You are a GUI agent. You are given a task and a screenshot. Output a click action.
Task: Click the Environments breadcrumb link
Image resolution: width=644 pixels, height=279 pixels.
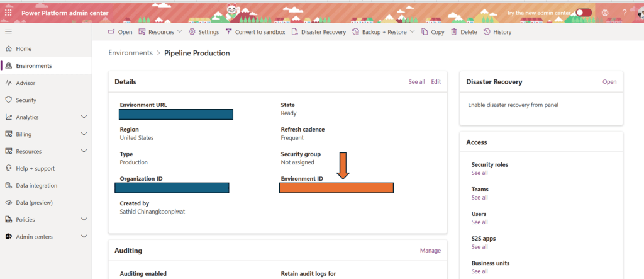(130, 54)
